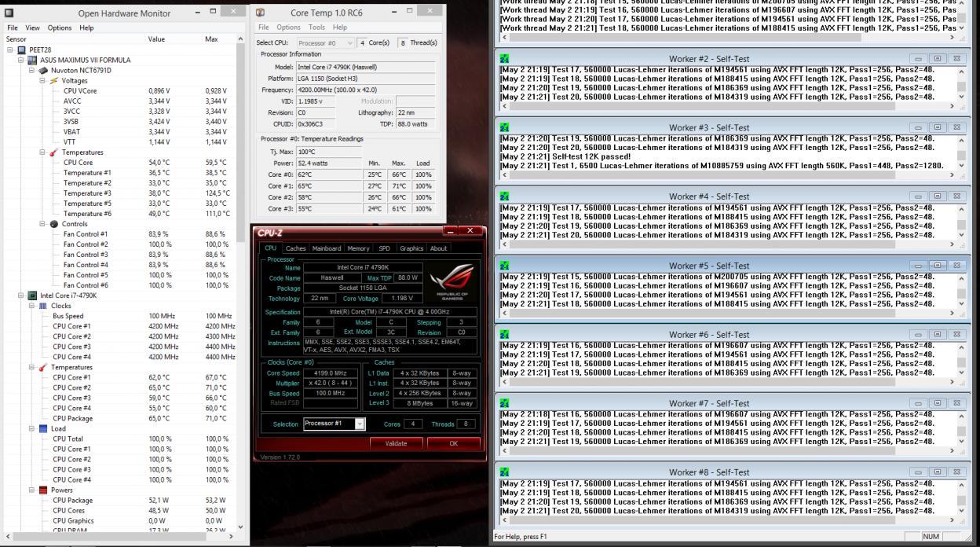Open the File menu in Core Temp

(265, 28)
